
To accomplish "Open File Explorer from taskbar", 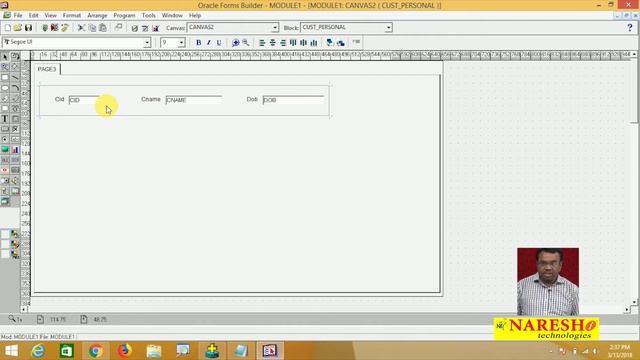I will 154,351.
